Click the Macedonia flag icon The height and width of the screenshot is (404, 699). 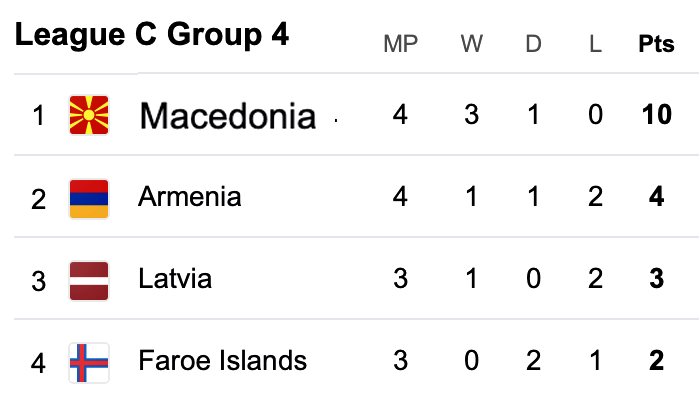pos(89,115)
